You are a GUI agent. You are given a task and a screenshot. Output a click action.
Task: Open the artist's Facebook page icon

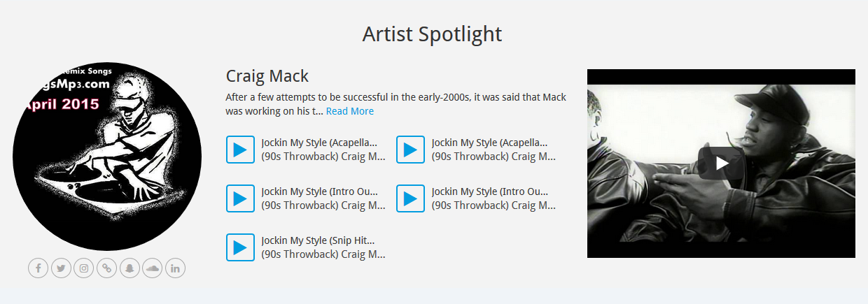[38, 268]
